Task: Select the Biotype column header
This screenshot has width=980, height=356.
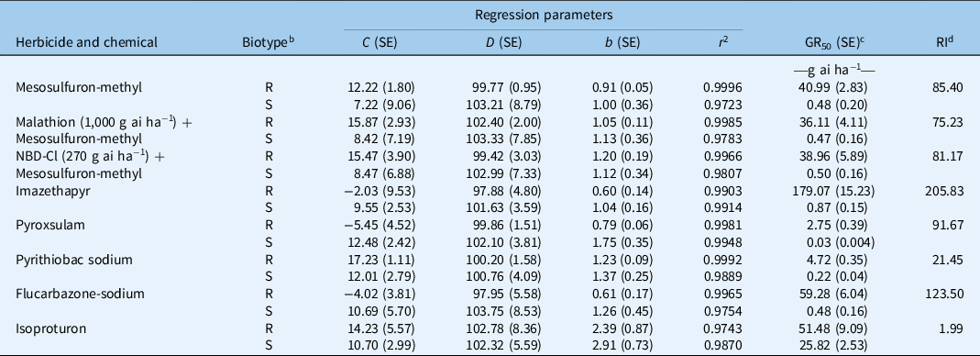Action: click(x=268, y=42)
